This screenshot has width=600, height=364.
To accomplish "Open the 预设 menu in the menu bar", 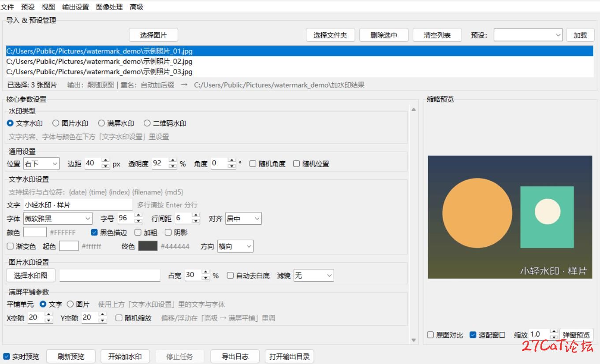I will click(x=28, y=7).
